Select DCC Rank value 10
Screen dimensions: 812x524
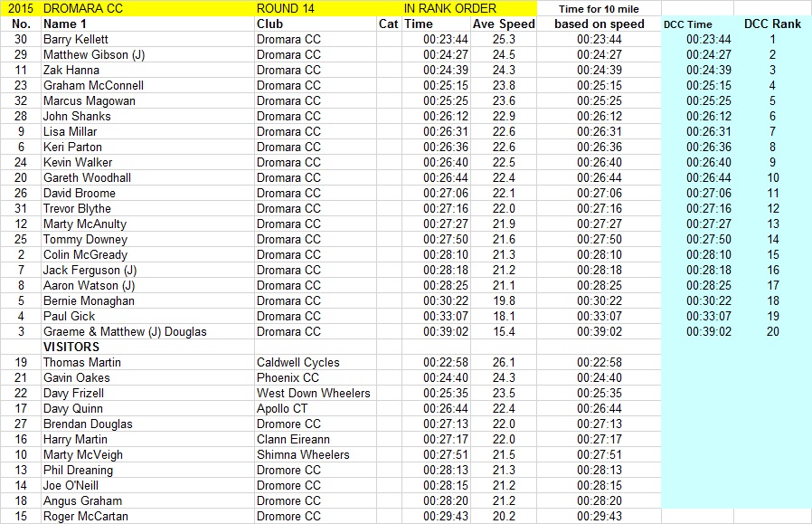(x=772, y=177)
